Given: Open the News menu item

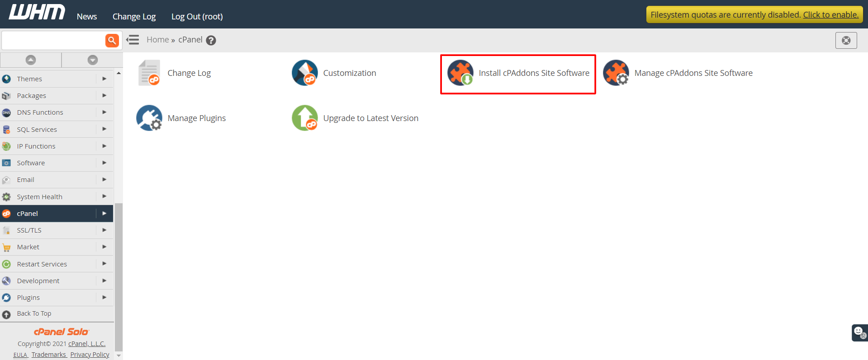Looking at the screenshot, I should point(87,16).
